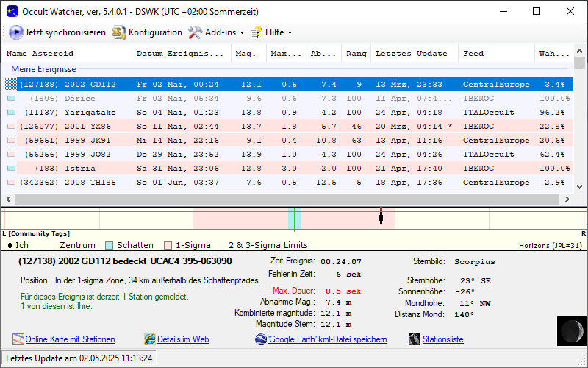Expand the Add-ins dropdown arrow

tap(242, 32)
